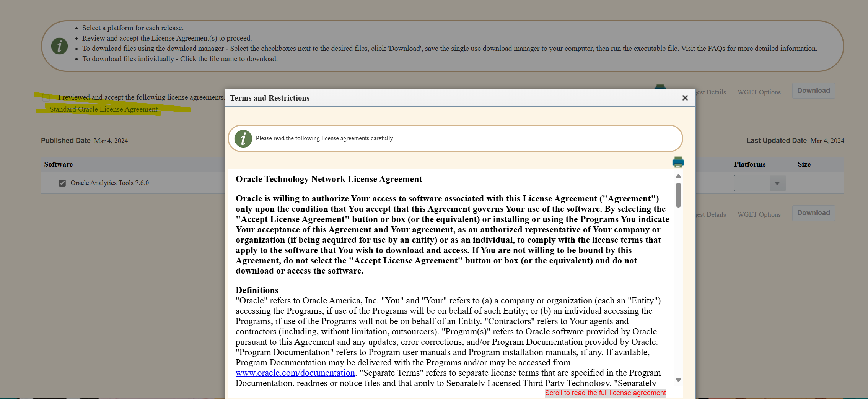Click the Software column header
This screenshot has height=399, width=868.
(x=58, y=164)
